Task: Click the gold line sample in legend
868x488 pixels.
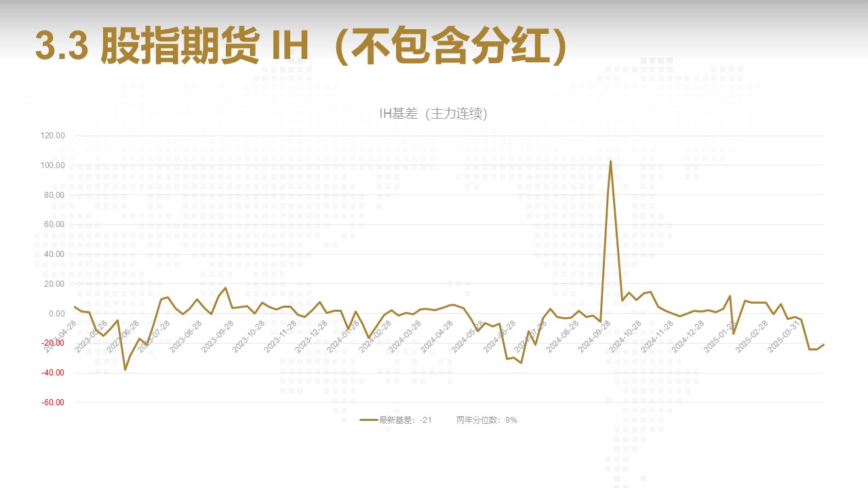Action: [368, 420]
